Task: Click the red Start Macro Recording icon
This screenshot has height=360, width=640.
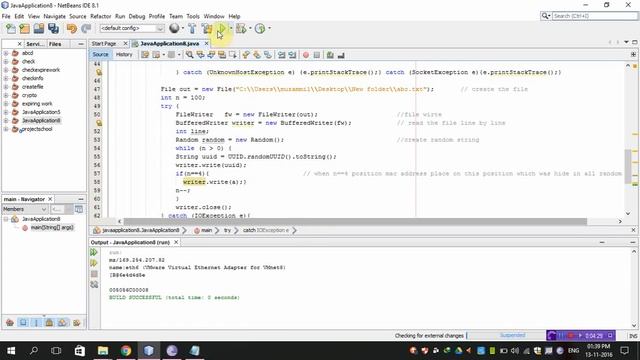Action: pos(306,55)
